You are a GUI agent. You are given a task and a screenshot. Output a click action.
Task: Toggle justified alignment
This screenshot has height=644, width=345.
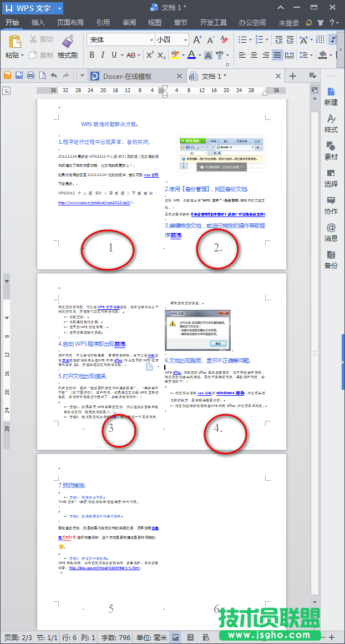(277, 55)
